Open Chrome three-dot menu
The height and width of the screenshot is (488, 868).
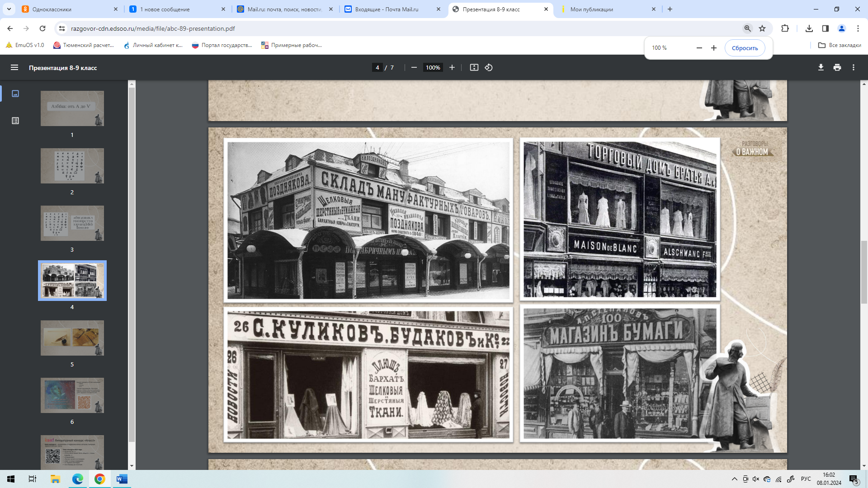[858, 28]
